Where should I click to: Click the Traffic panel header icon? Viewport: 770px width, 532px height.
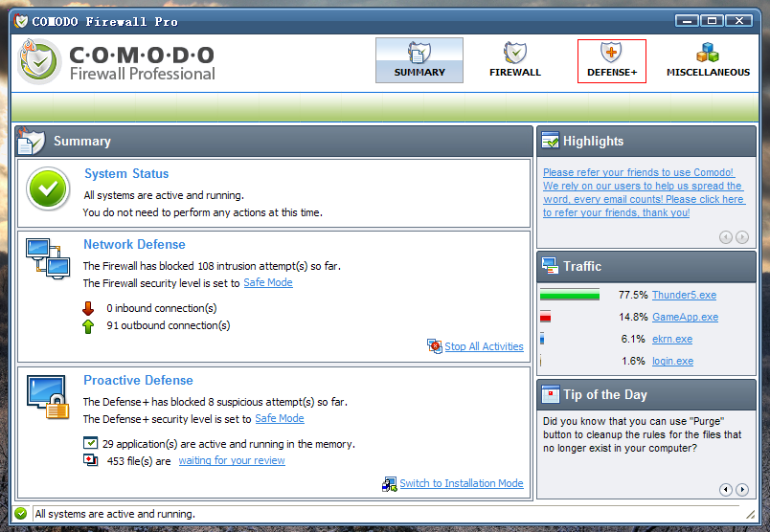[x=550, y=265]
